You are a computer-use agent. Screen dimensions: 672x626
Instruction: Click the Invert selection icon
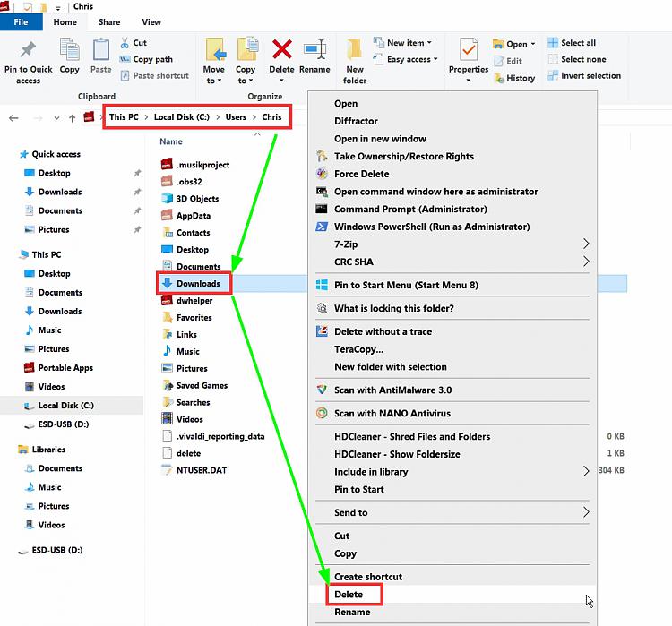553,75
